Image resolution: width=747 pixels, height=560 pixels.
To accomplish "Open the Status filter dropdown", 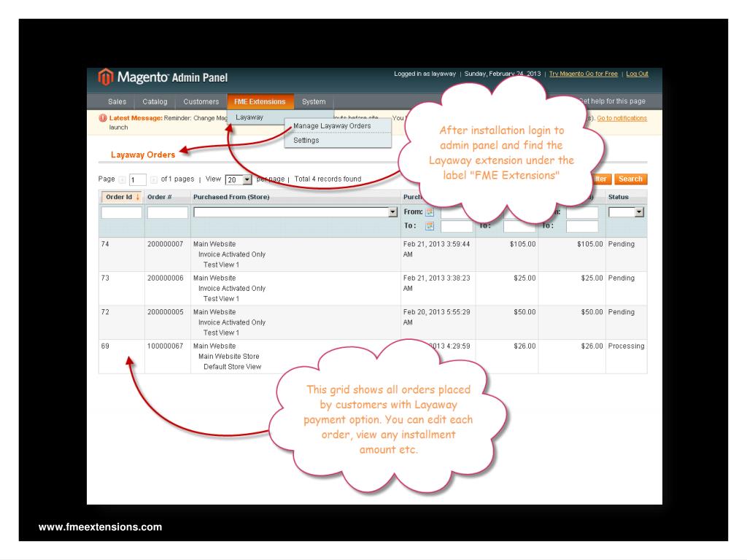I will [626, 212].
